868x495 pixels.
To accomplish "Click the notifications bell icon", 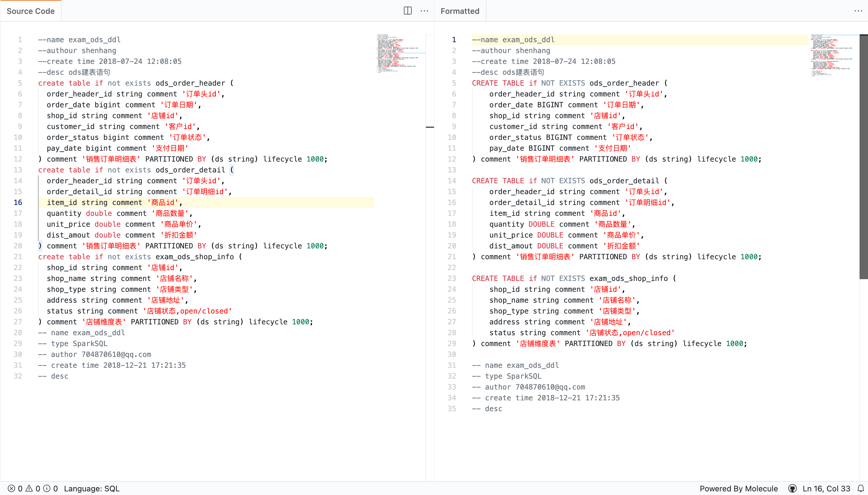I will [860, 489].
